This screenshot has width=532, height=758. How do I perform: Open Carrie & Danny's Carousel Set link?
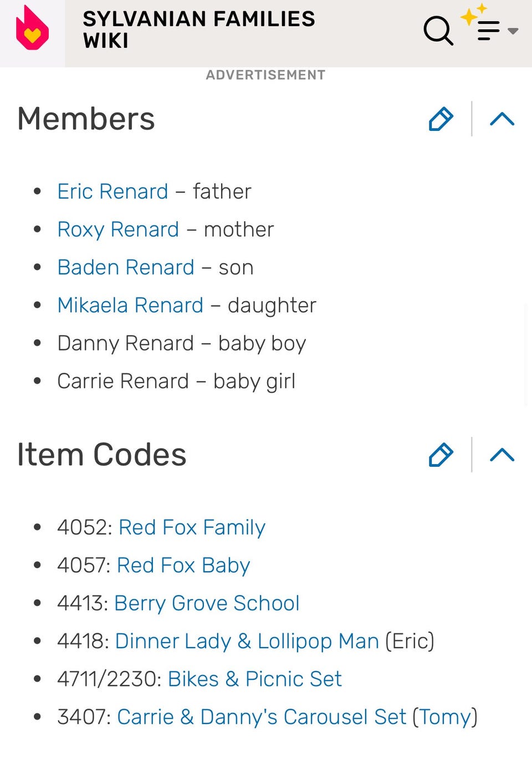(x=296, y=717)
